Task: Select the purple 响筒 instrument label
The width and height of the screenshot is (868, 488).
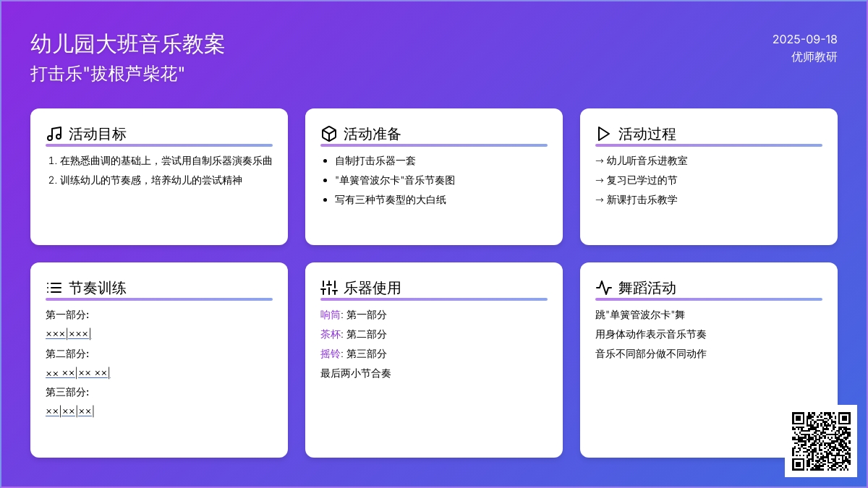Action: tap(331, 314)
